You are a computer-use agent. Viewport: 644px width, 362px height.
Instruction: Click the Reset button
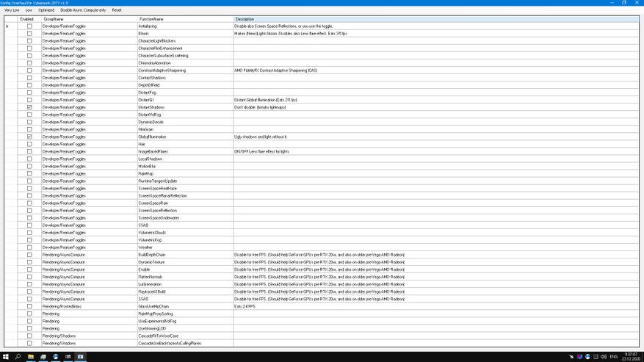117,10
